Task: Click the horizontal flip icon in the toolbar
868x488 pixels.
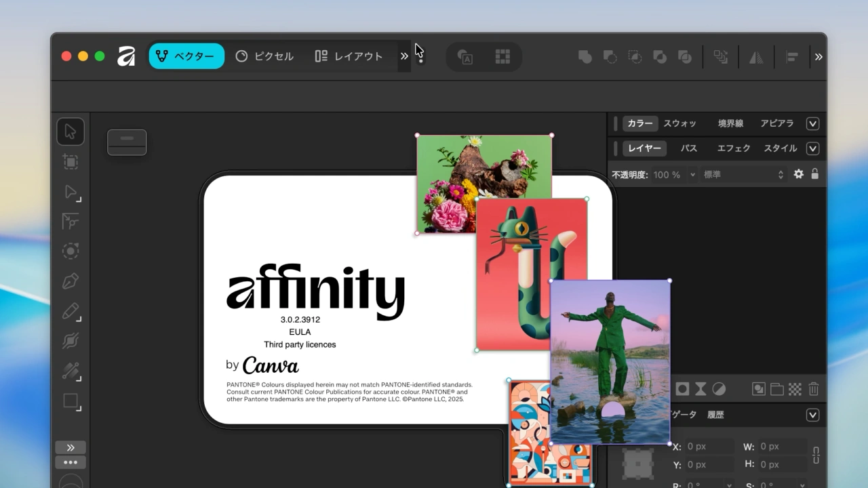Action: (756, 57)
